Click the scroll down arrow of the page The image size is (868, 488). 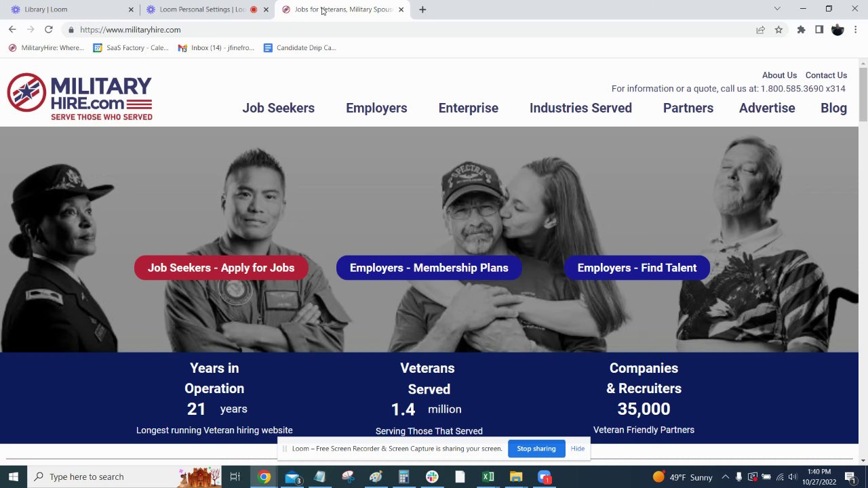point(863,460)
